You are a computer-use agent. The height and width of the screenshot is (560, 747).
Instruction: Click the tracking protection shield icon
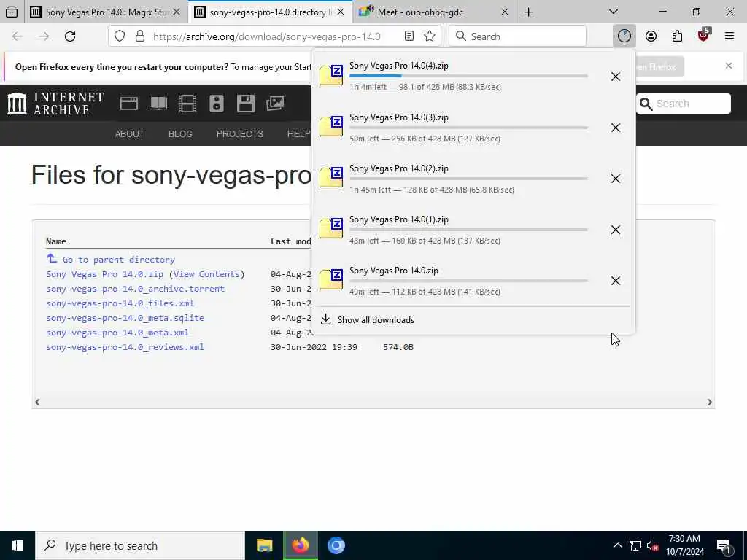point(120,36)
